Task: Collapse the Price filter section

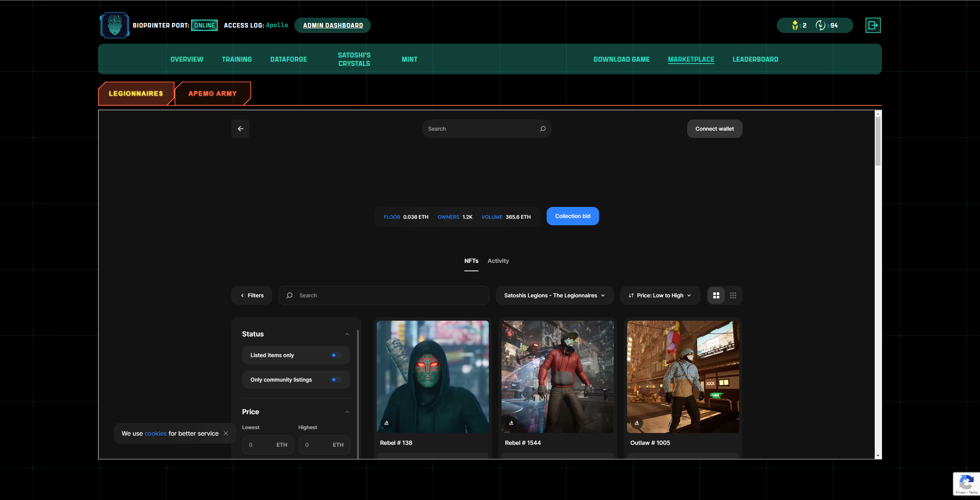Action: tap(347, 412)
